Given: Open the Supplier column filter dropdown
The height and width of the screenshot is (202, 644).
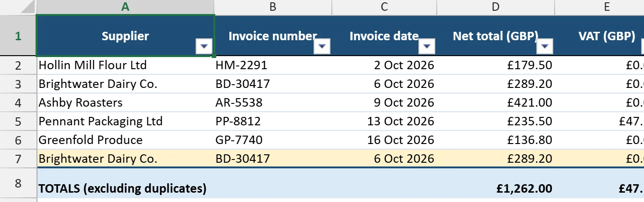Looking at the screenshot, I should click(204, 46).
